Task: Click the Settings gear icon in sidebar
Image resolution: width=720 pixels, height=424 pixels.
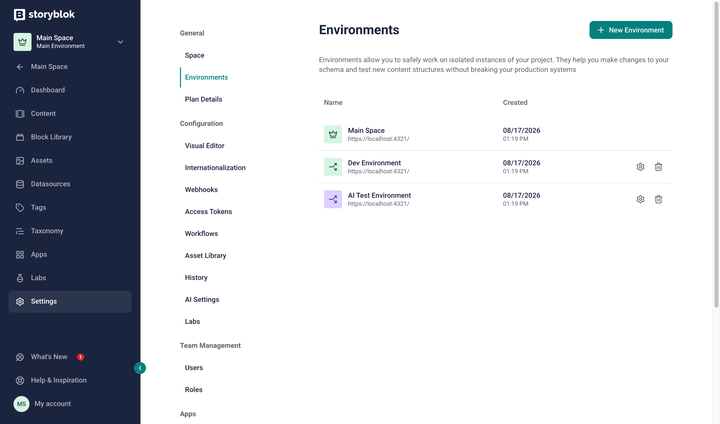Action: click(20, 301)
